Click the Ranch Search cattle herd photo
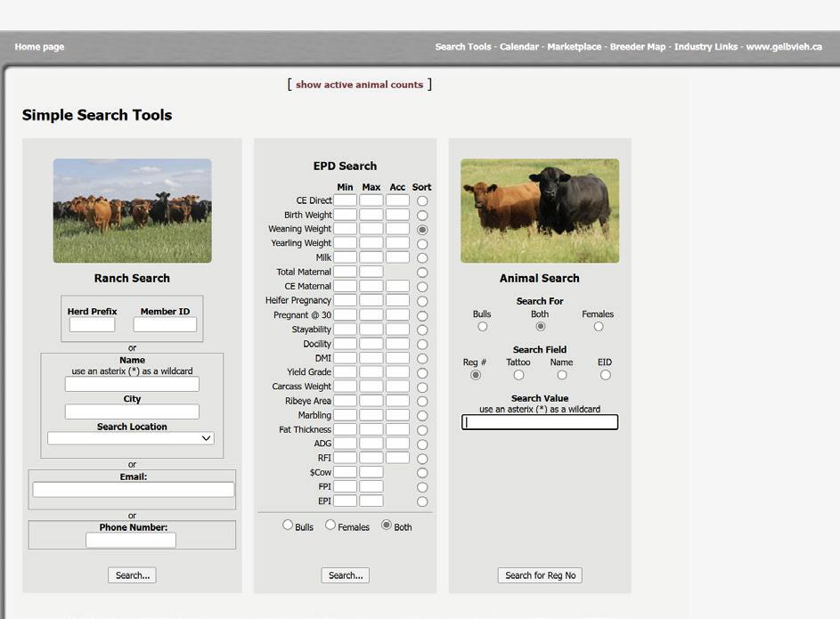The width and height of the screenshot is (840, 619). point(133,210)
